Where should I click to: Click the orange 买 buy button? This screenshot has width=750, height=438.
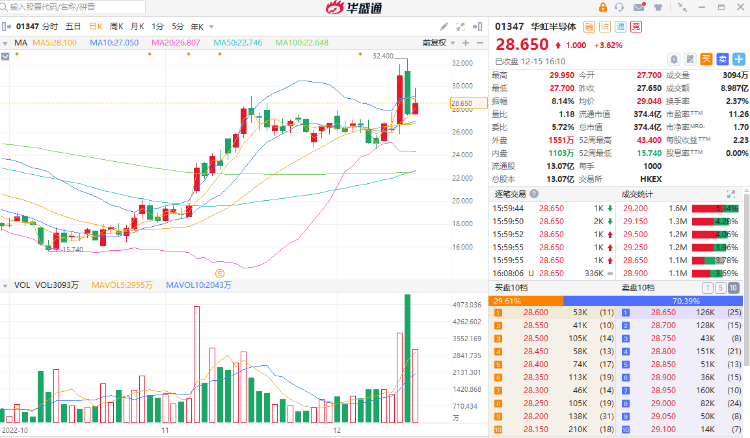coord(706,59)
